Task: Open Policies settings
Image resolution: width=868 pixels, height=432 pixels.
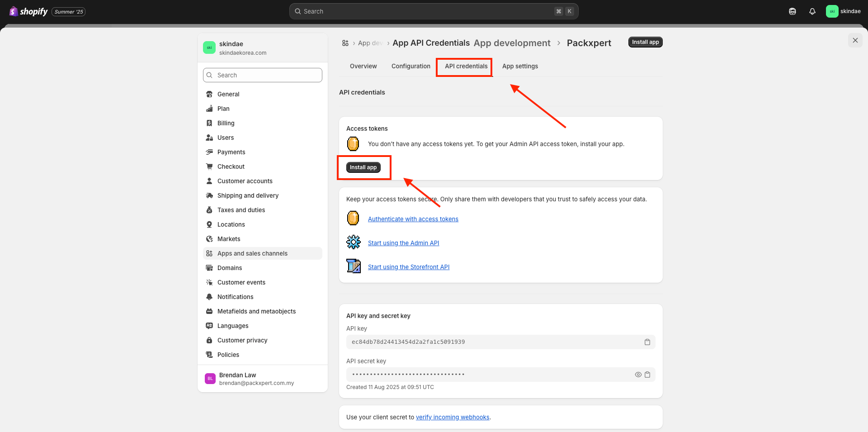Action: (x=263, y=355)
